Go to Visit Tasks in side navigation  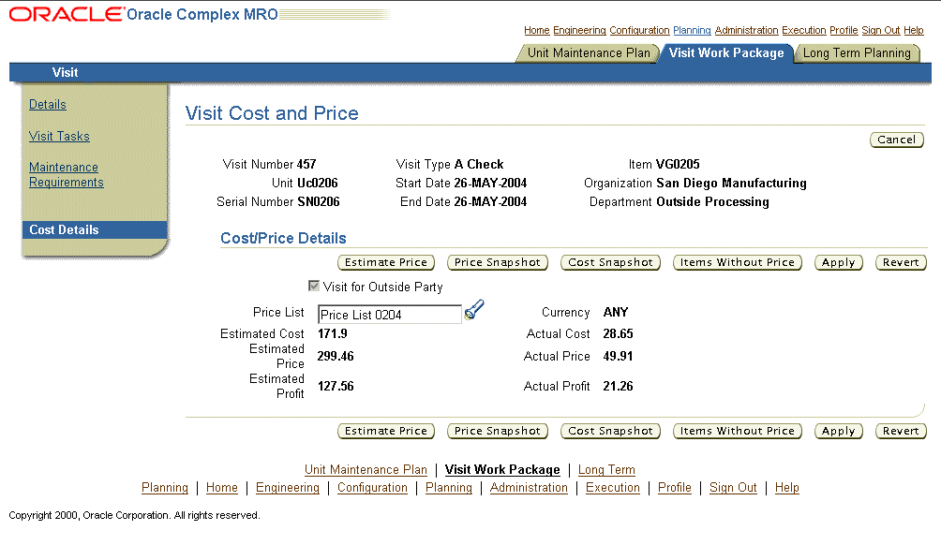point(59,136)
